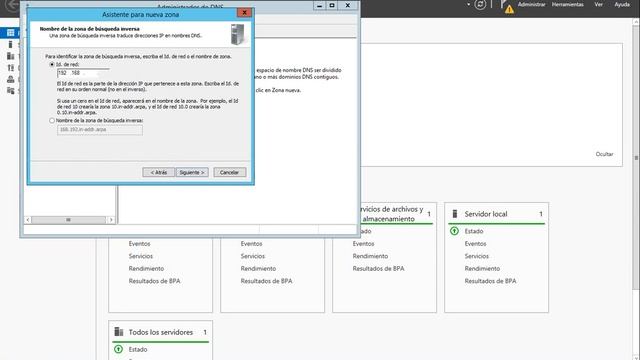Screen dimensions: 640x360
Task: Open 'Todos los servidores' tile header
Action: point(160,332)
